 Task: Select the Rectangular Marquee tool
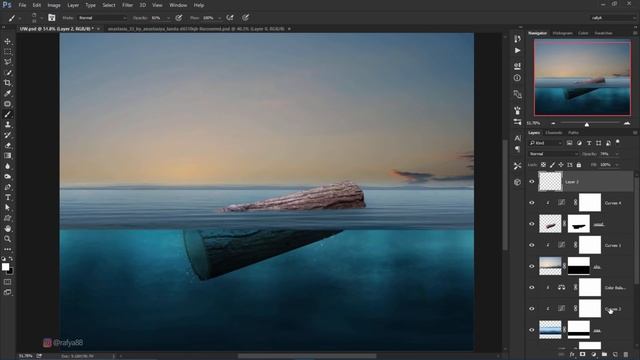coord(7,52)
